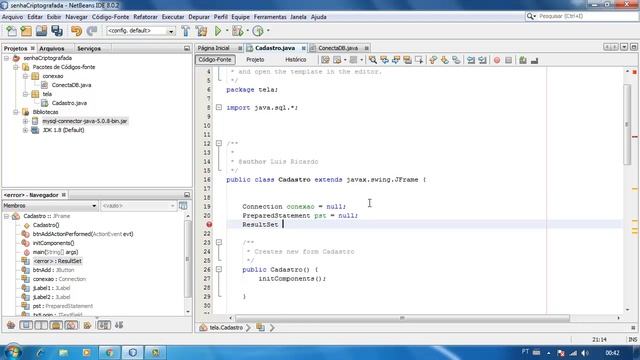This screenshot has width=640, height=360.
Task: Expand the mysql-connector jar node
Action: 25,121
